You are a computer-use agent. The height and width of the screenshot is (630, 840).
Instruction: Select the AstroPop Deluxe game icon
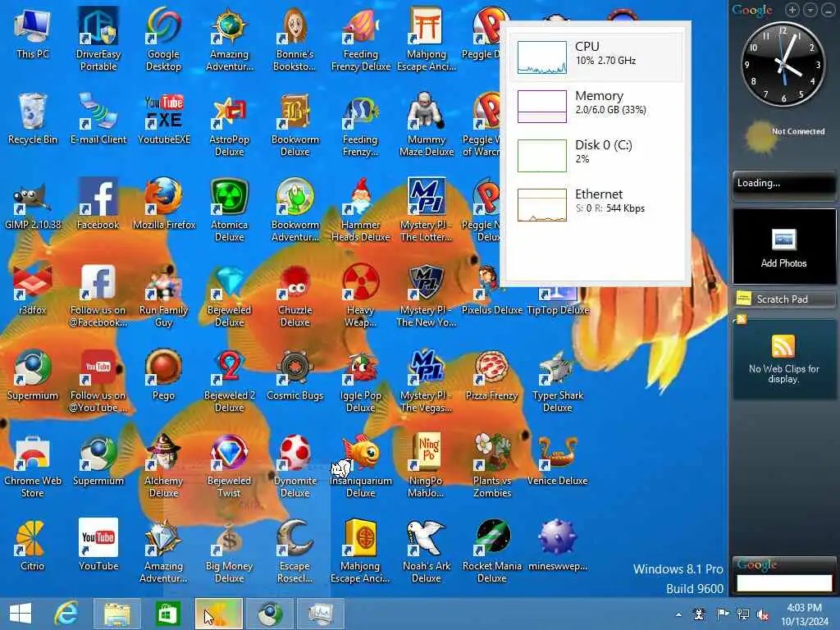[230, 125]
